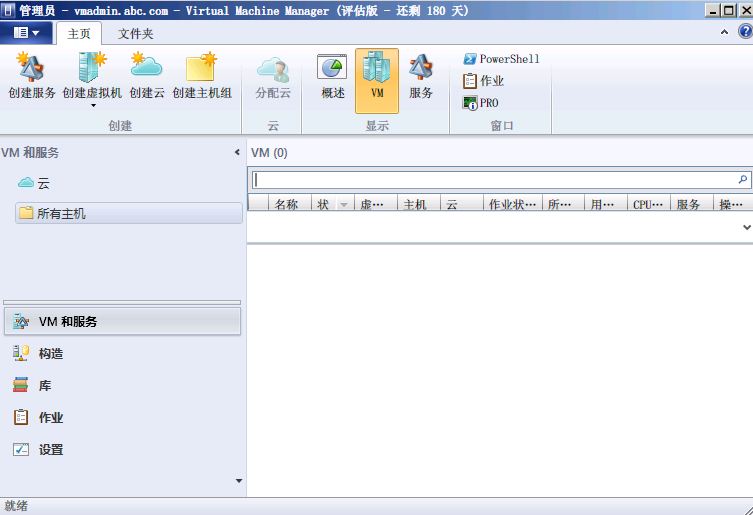The width and height of the screenshot is (753, 515).
Task: Sort by the 名称 column header
Action: click(x=290, y=204)
